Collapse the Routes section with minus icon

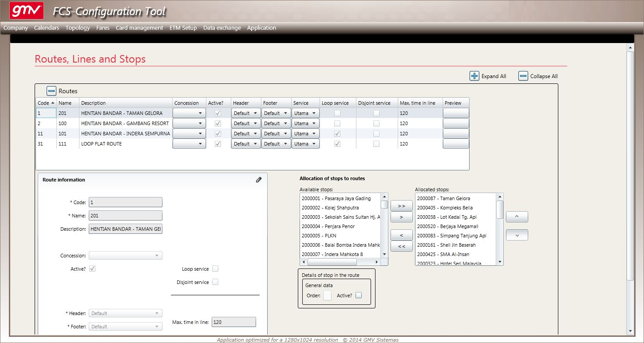click(x=51, y=91)
